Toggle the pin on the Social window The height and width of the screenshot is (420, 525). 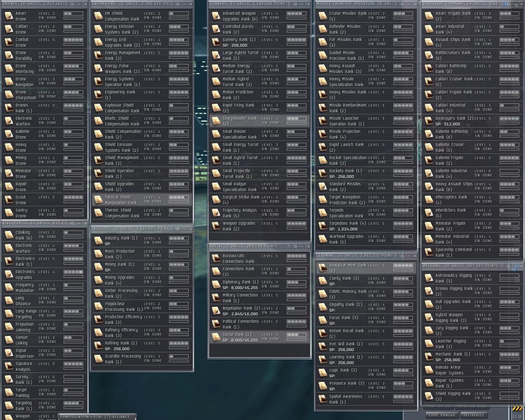(x=295, y=246)
